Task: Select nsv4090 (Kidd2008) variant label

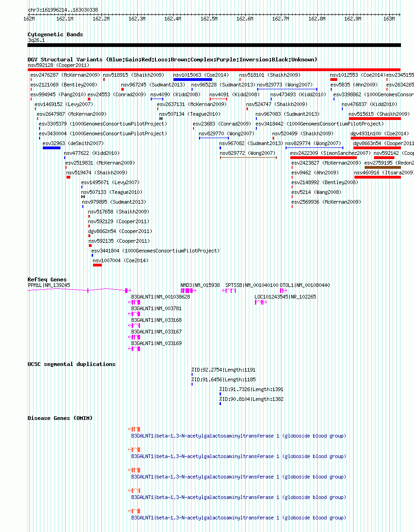Action: [175, 95]
